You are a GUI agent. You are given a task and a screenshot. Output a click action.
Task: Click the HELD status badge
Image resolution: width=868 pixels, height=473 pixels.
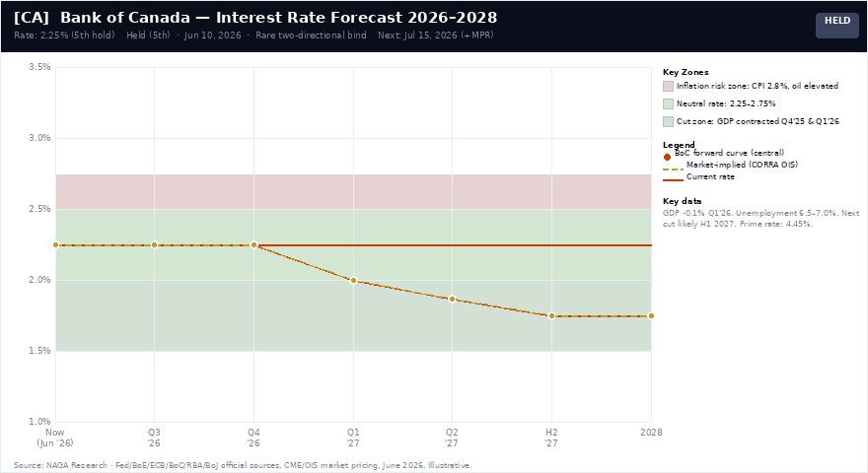coord(837,25)
